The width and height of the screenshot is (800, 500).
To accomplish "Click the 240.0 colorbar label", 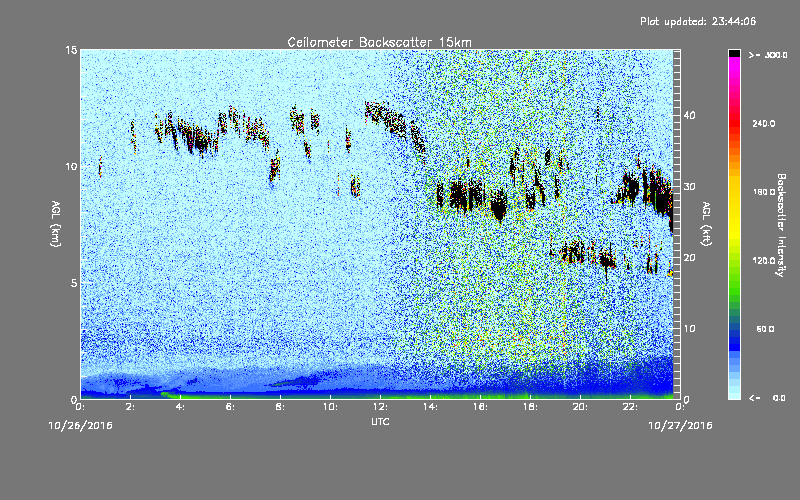I will click(x=764, y=123).
